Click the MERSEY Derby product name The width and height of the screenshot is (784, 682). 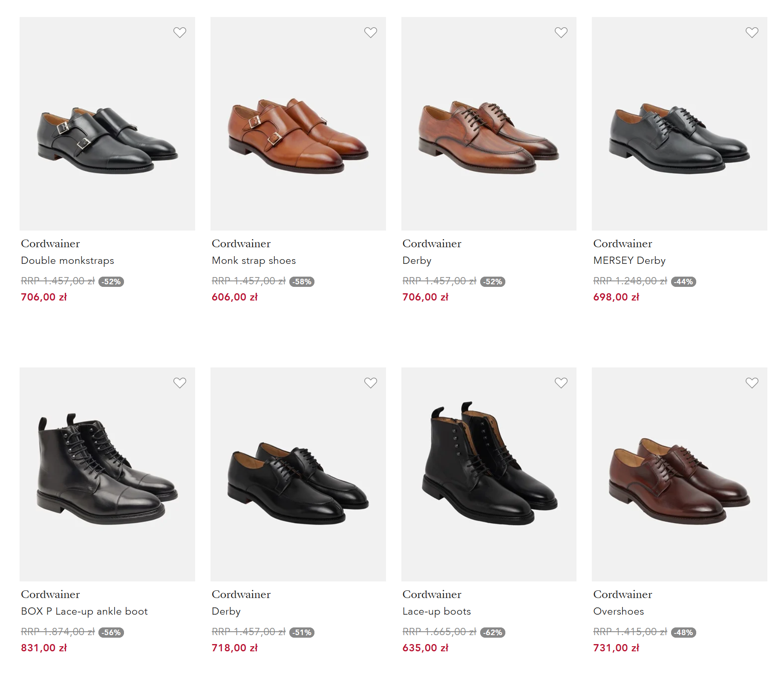click(629, 260)
